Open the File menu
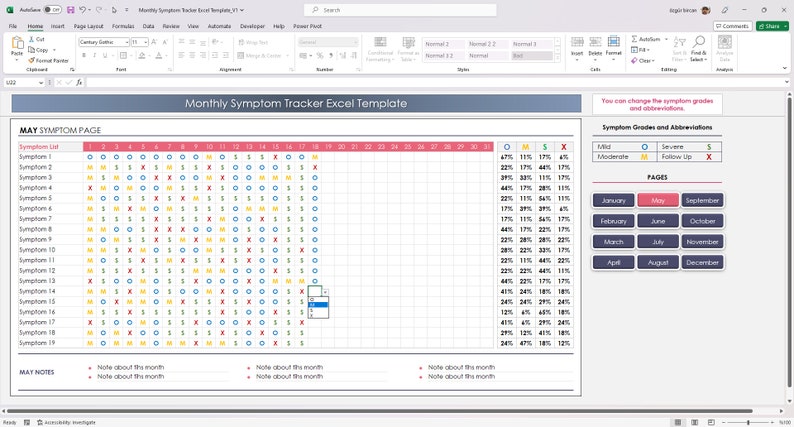This screenshot has width=794, height=427. coord(13,26)
